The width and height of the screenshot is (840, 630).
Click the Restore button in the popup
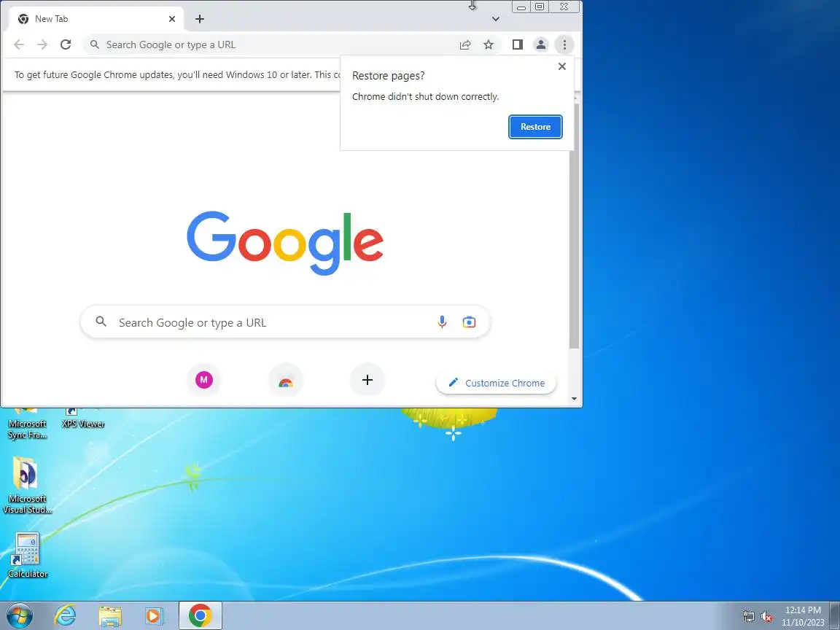[x=535, y=127]
